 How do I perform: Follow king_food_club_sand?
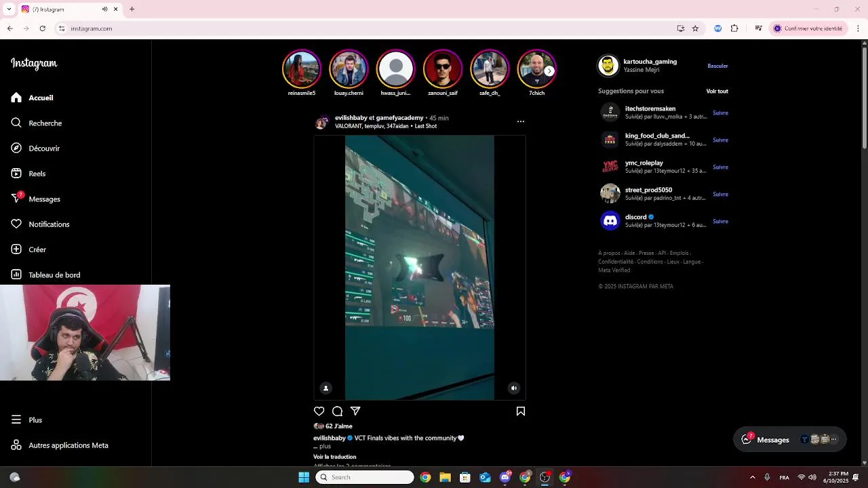pos(720,140)
